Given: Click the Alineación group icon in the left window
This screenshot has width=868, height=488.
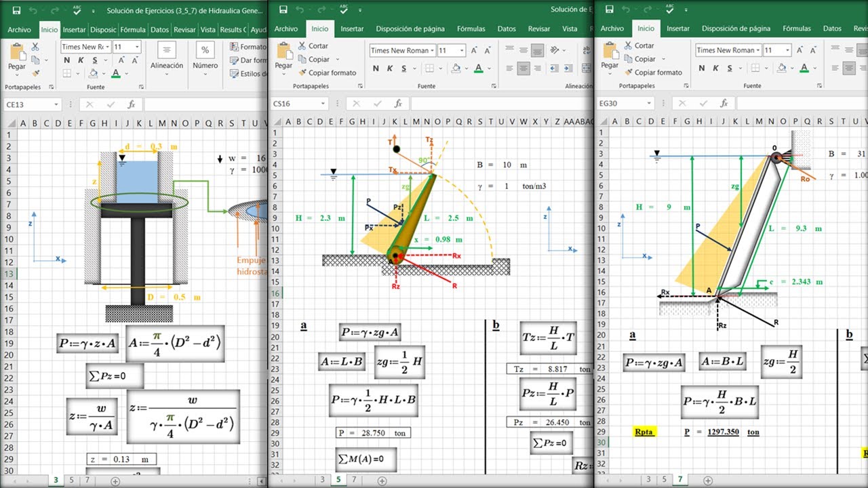Looking at the screenshot, I should pyautogui.click(x=167, y=50).
